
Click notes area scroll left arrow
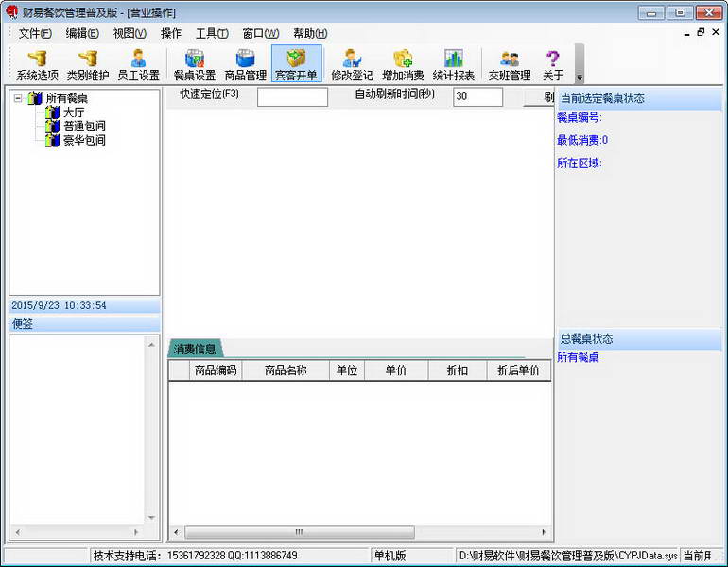pyautogui.click(x=17, y=532)
